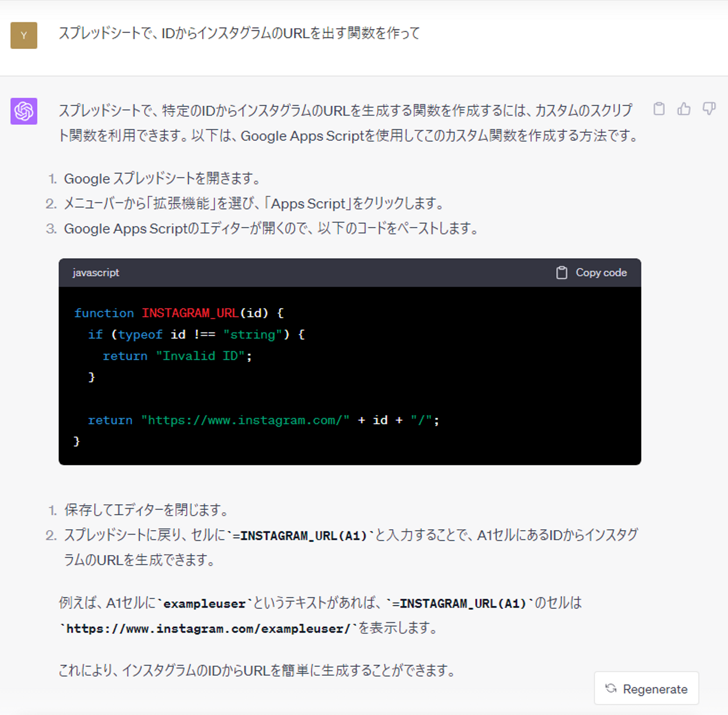Click the closing sentence starting with これにより
Screen dimensions: 728x715
[x=257, y=671]
